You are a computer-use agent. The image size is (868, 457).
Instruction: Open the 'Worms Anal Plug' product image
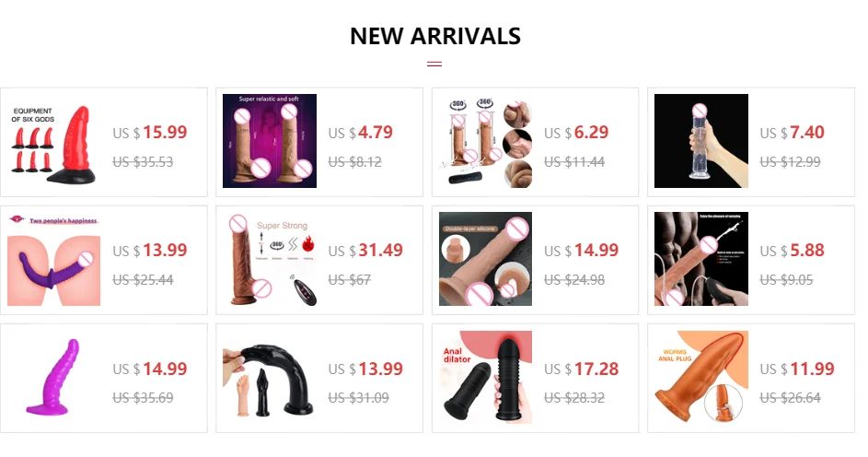[701, 377]
